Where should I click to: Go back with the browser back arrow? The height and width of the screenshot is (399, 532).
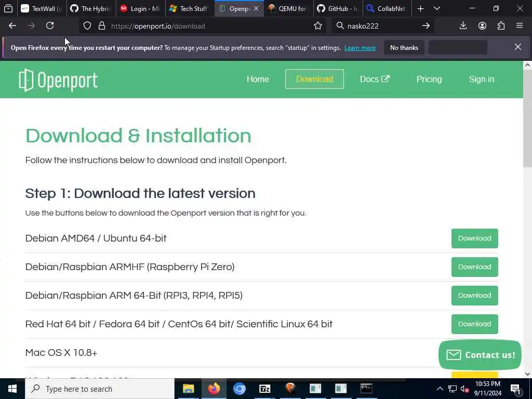(12, 26)
